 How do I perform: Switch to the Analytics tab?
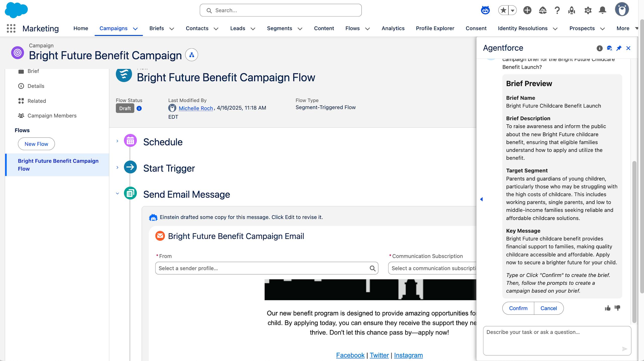pos(393,28)
